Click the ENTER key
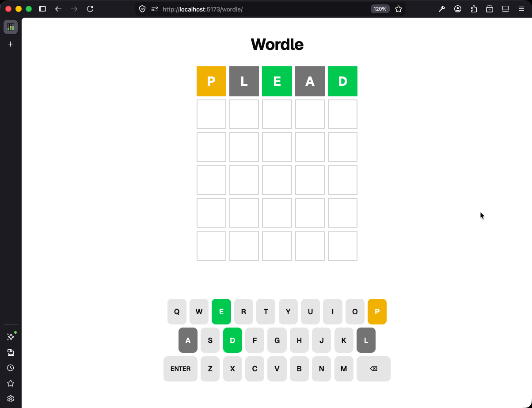The height and width of the screenshot is (408, 532). pos(180,369)
